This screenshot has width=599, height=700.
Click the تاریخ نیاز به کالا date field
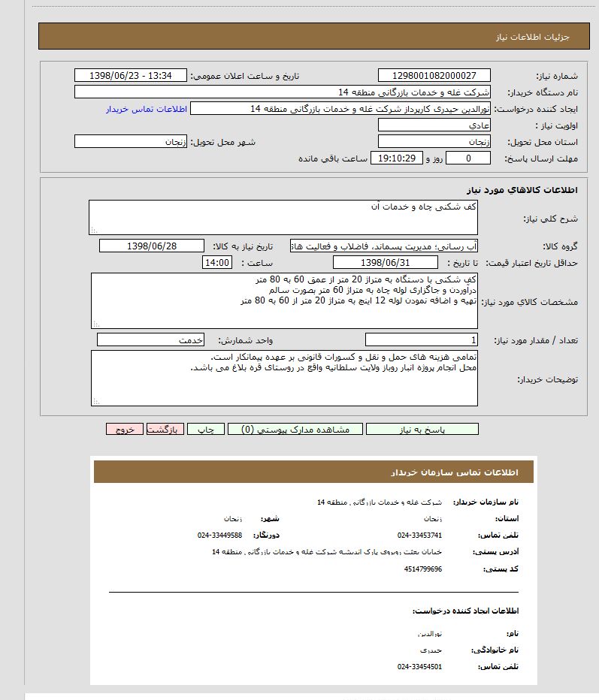tap(152, 246)
